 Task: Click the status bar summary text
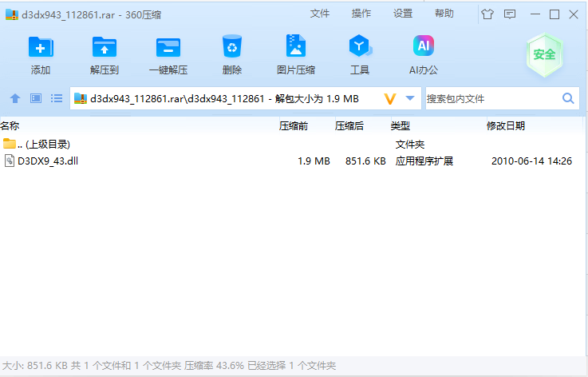point(169,365)
